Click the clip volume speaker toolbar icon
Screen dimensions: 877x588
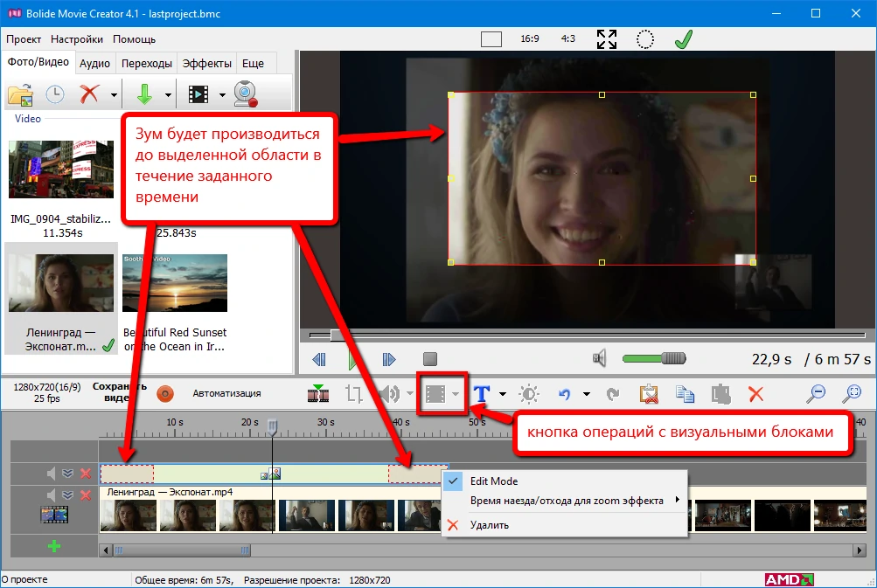389,393
